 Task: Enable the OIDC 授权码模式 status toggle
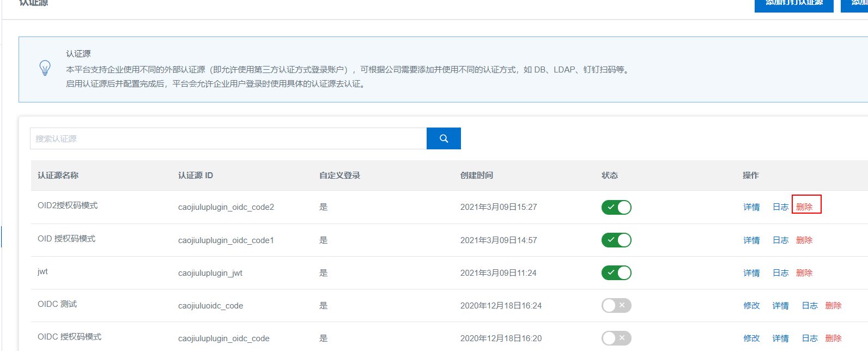pyautogui.click(x=616, y=338)
